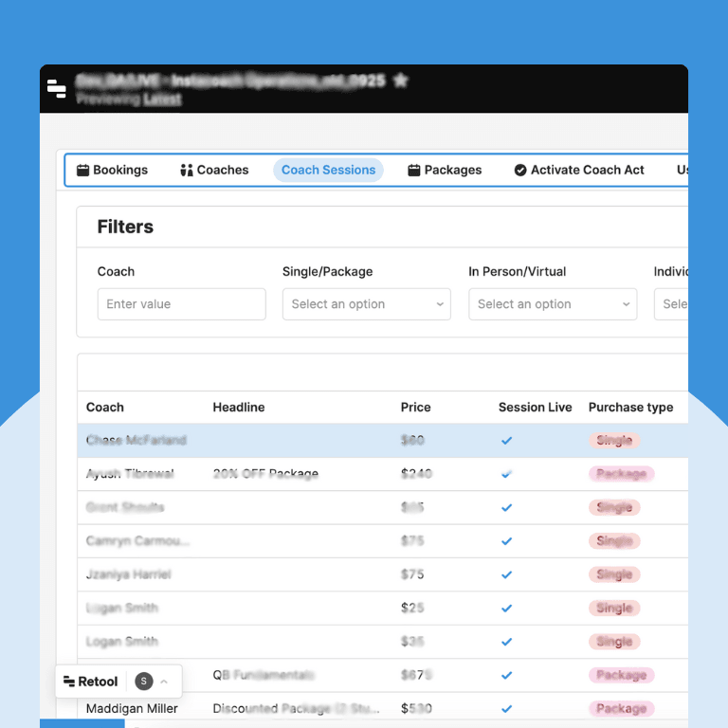Viewport: 728px width, 728px height.
Task: Click the Activate Coach checkmark circle icon
Action: [520, 170]
